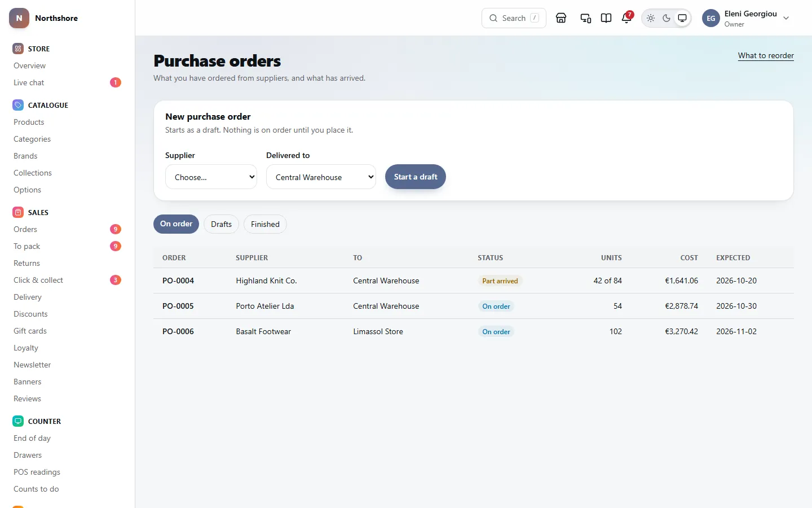This screenshot has height=508, width=812.
Task: Open the storefront icon in top bar
Action: pyautogui.click(x=561, y=18)
